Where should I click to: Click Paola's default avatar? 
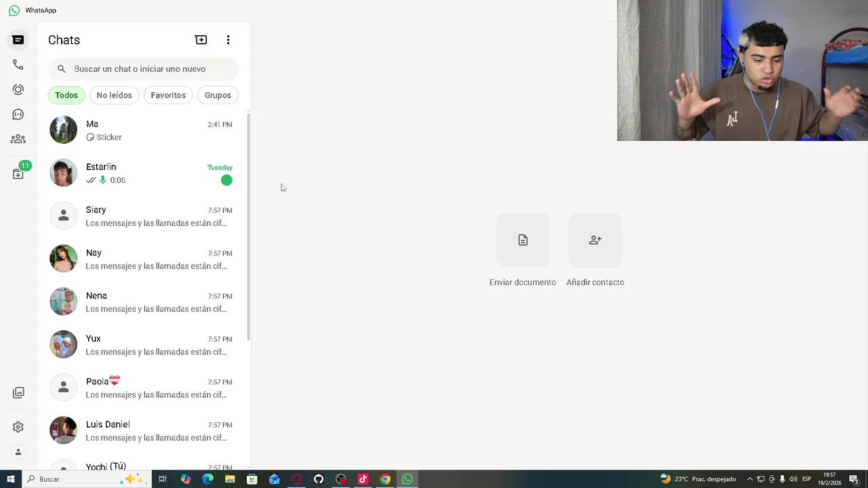click(64, 388)
